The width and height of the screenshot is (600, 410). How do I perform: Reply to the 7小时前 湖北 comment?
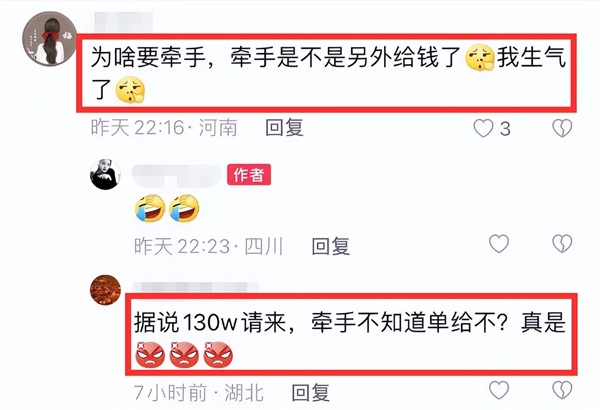[x=310, y=392]
